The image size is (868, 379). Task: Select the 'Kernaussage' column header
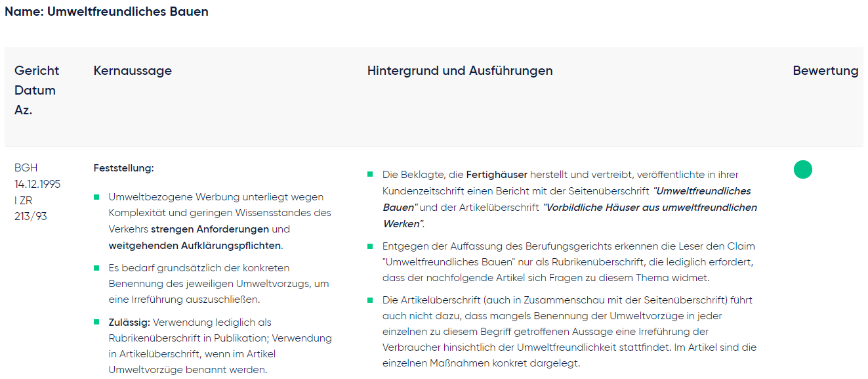click(x=133, y=71)
